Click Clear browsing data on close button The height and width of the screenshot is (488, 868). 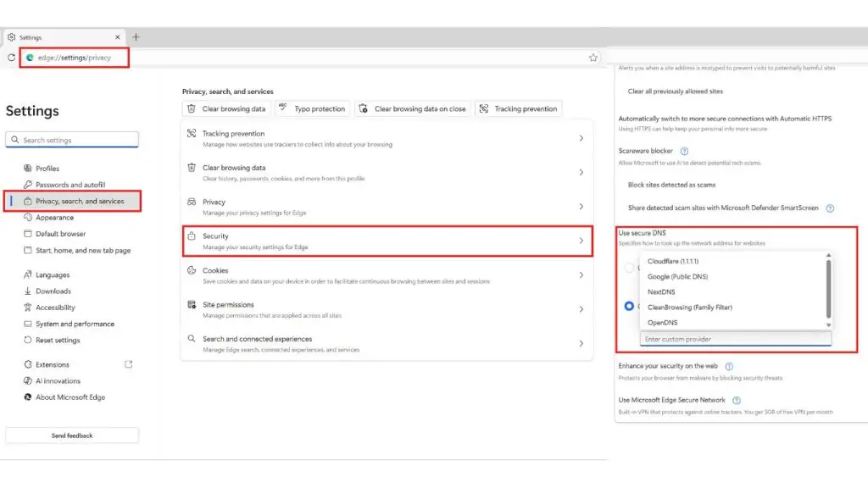coord(413,108)
